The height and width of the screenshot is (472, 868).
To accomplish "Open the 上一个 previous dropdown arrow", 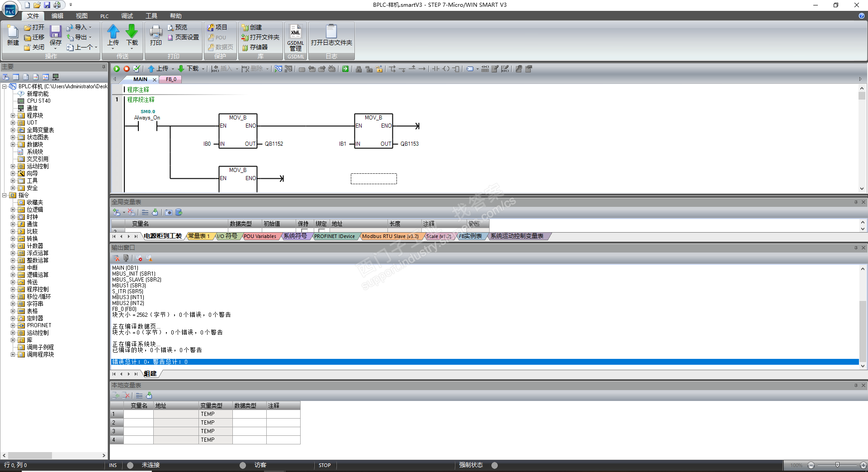I will pos(96,47).
